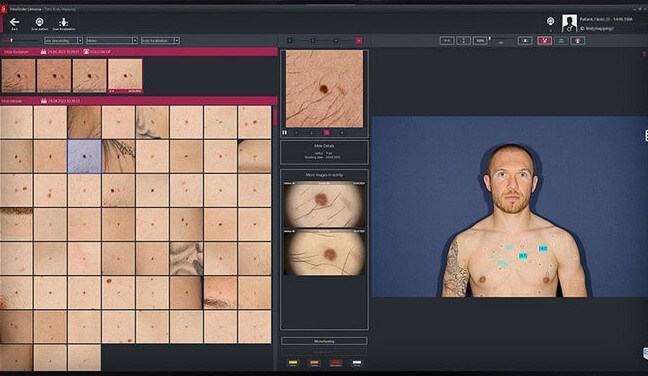Toggle the highlighted pink toolbar button above photo

coord(544,40)
